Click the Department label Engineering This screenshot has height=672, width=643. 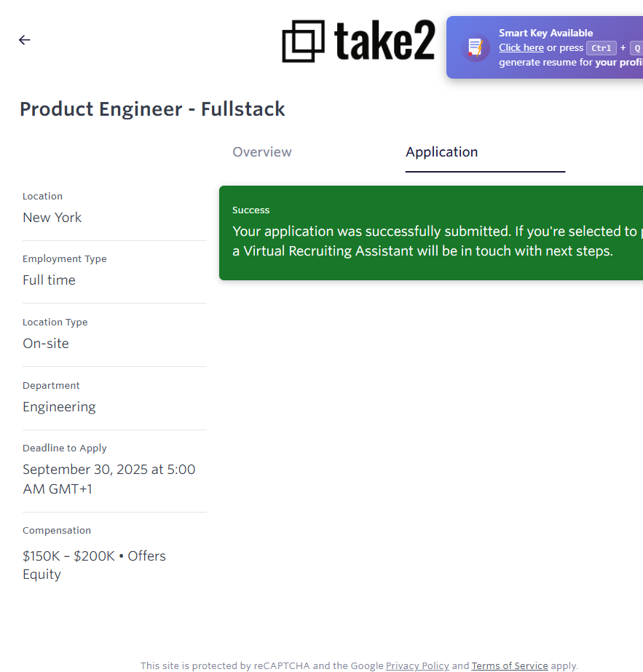click(59, 406)
